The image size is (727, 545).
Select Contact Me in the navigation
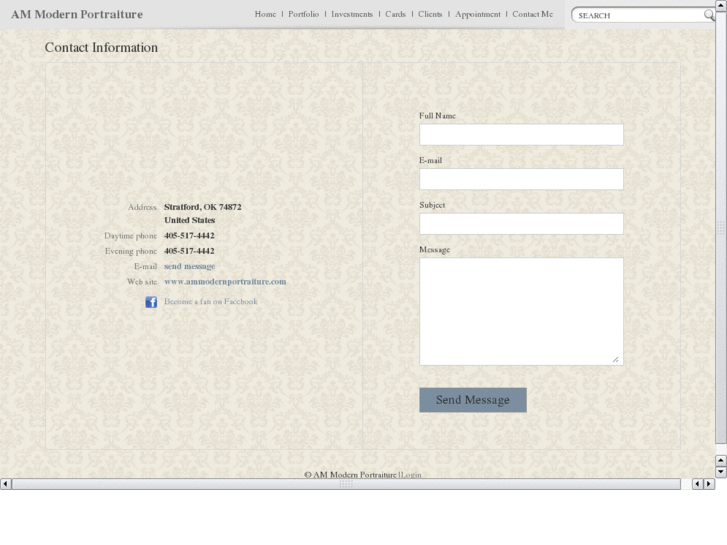click(533, 14)
